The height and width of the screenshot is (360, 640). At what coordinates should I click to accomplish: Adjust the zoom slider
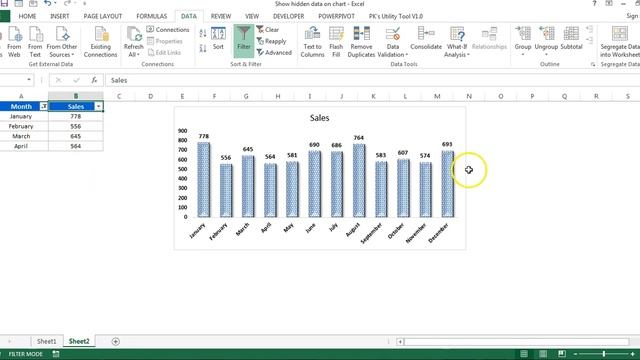(604, 354)
